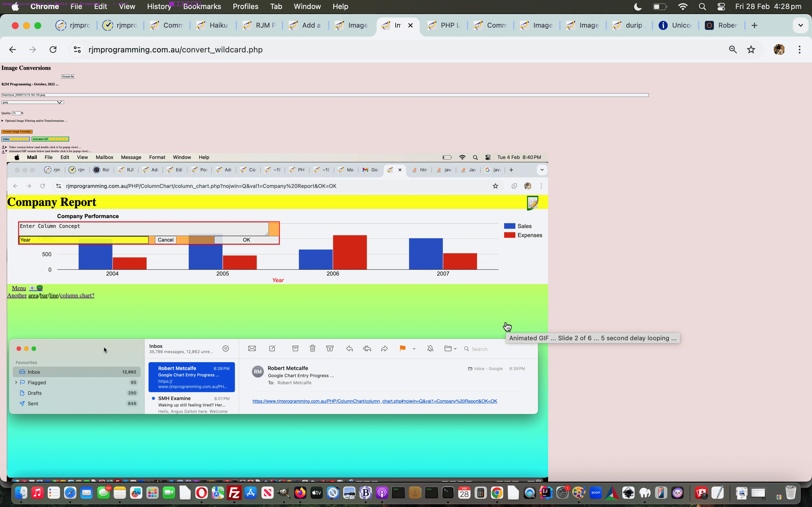Click the Compose new message icon

(272, 348)
